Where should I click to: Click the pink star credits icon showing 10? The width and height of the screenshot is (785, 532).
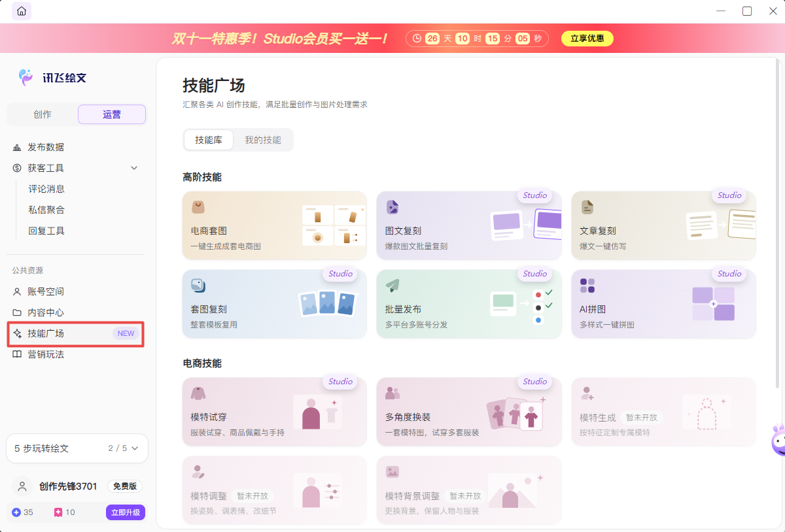coord(58,512)
